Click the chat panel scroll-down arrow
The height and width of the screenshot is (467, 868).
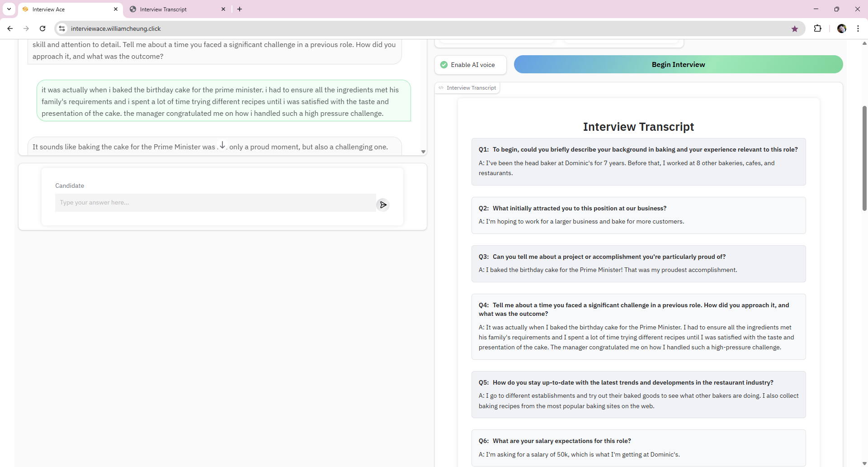[x=423, y=152]
